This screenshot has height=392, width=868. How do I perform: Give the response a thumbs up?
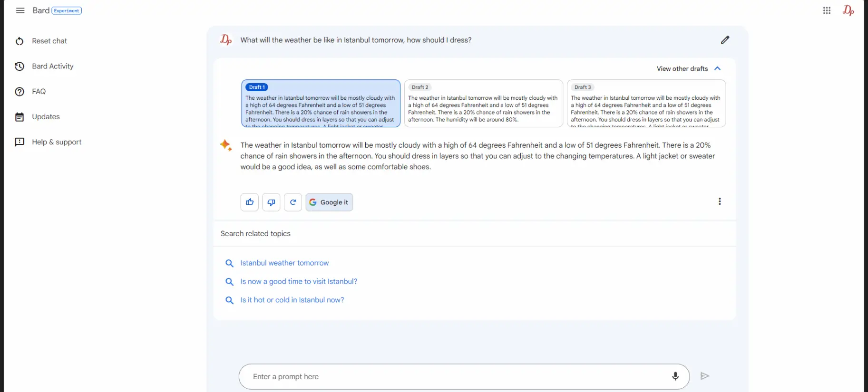(249, 202)
